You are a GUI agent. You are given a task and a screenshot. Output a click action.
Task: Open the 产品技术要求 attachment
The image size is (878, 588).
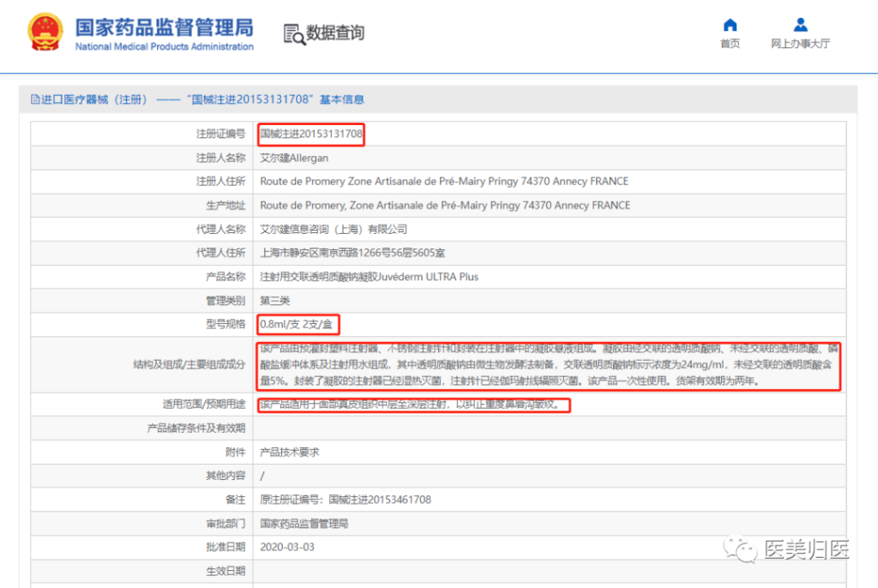tap(290, 452)
